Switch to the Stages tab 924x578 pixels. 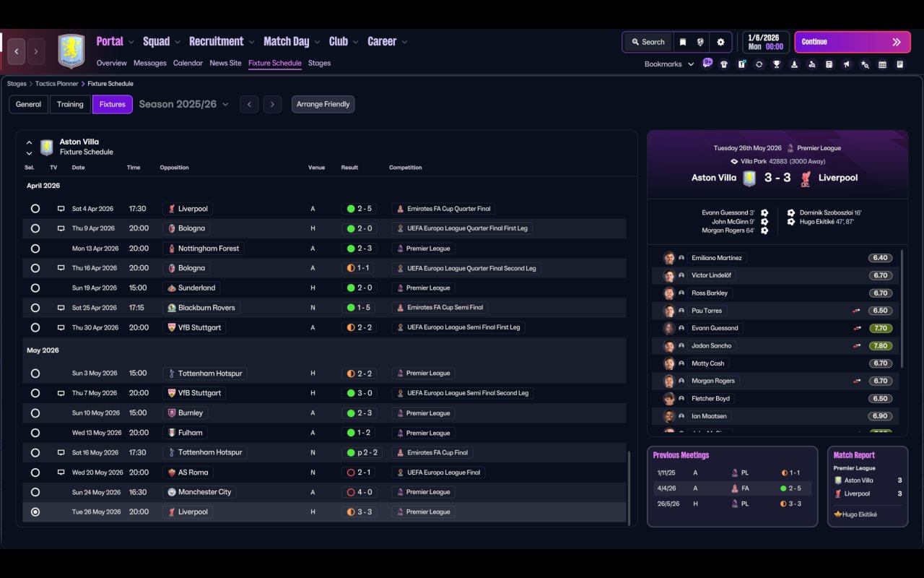(x=319, y=63)
